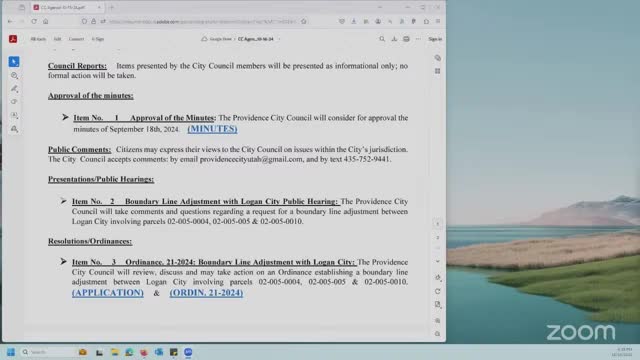Open the More options ellipsis menu

(418, 39)
